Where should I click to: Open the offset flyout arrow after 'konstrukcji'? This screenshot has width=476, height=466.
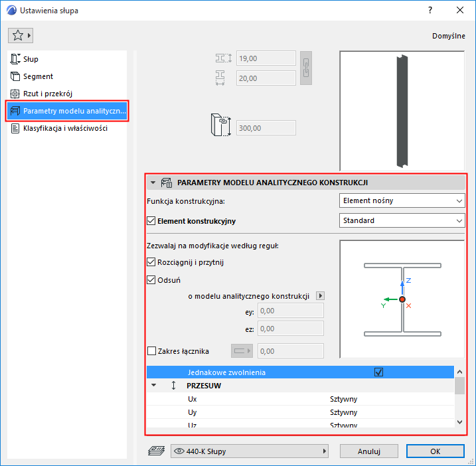click(x=320, y=295)
